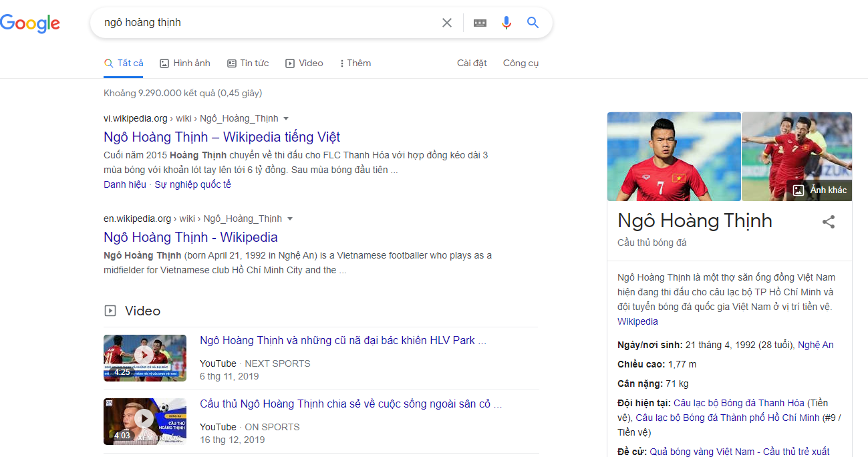
Task: Click inside the search input field
Action: click(267, 23)
